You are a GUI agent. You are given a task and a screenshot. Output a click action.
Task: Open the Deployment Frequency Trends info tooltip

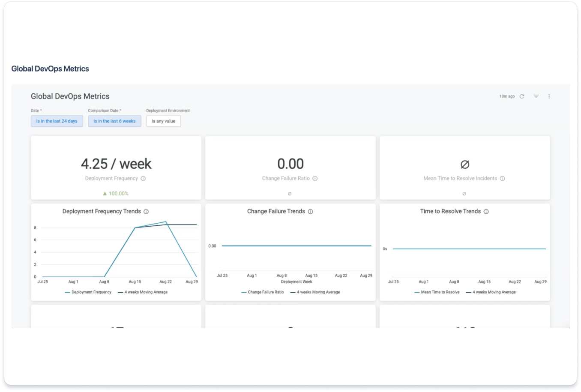coord(146,211)
